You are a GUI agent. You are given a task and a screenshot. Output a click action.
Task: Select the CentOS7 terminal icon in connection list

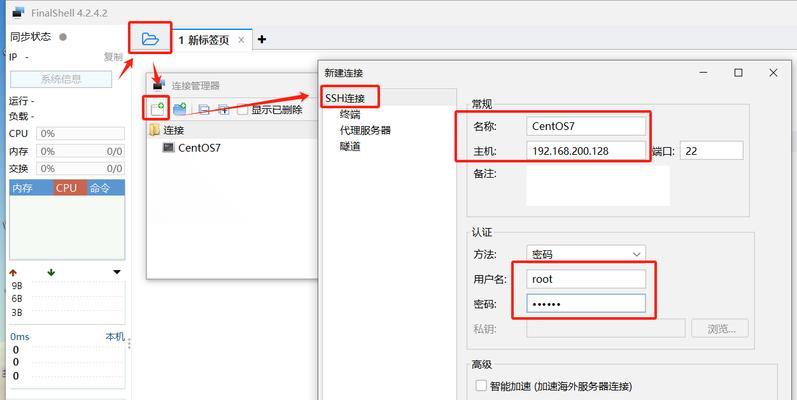168,147
